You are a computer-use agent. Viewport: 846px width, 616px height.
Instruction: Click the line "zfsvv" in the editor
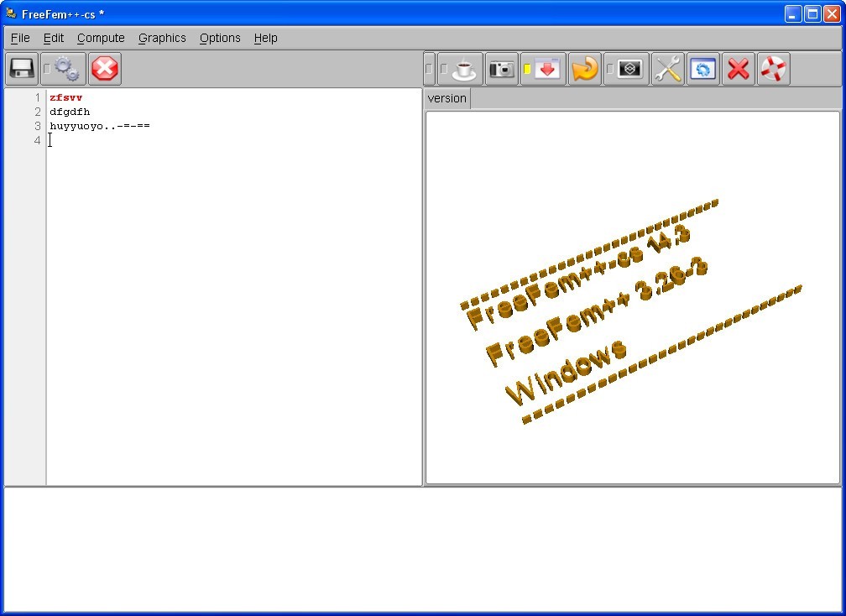[65, 97]
